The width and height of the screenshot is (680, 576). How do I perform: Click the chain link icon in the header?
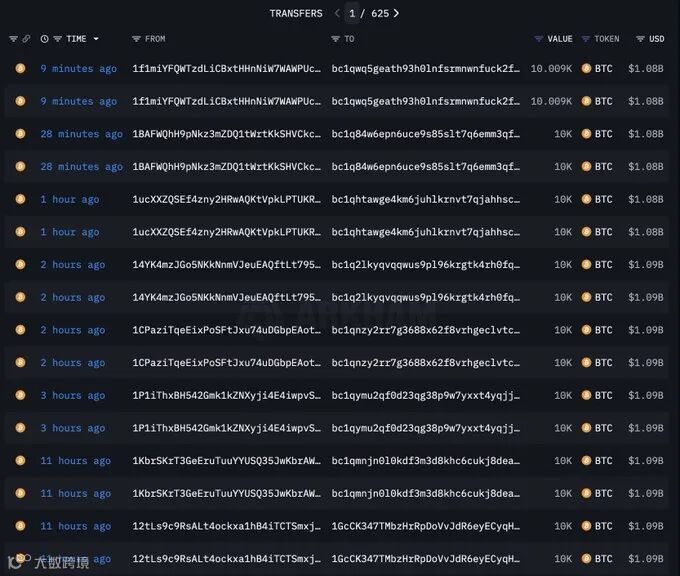coord(26,39)
